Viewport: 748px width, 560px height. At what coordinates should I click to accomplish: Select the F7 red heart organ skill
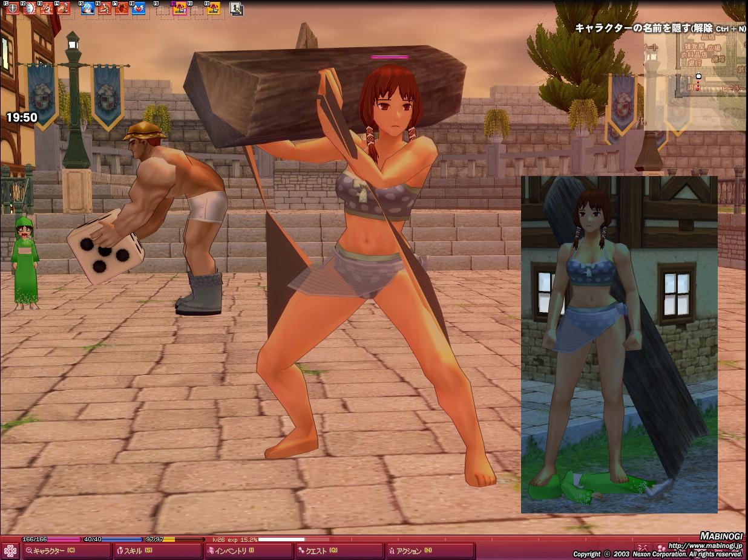(x=122, y=8)
